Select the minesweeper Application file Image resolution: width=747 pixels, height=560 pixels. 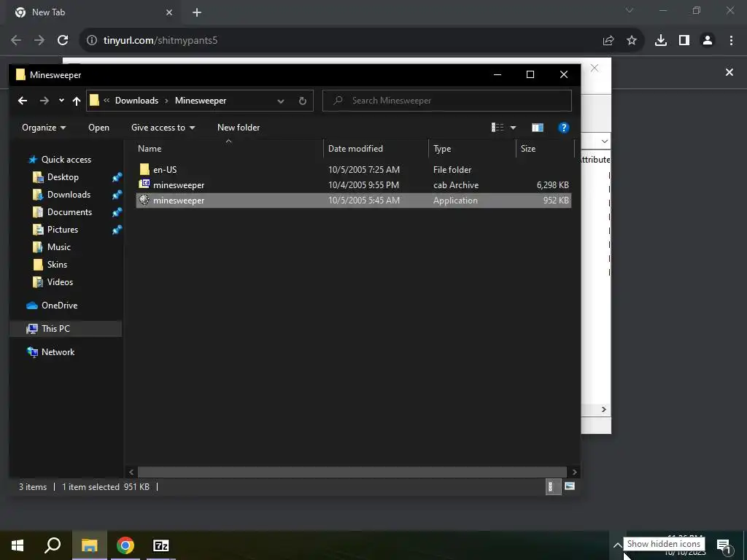tap(354, 200)
